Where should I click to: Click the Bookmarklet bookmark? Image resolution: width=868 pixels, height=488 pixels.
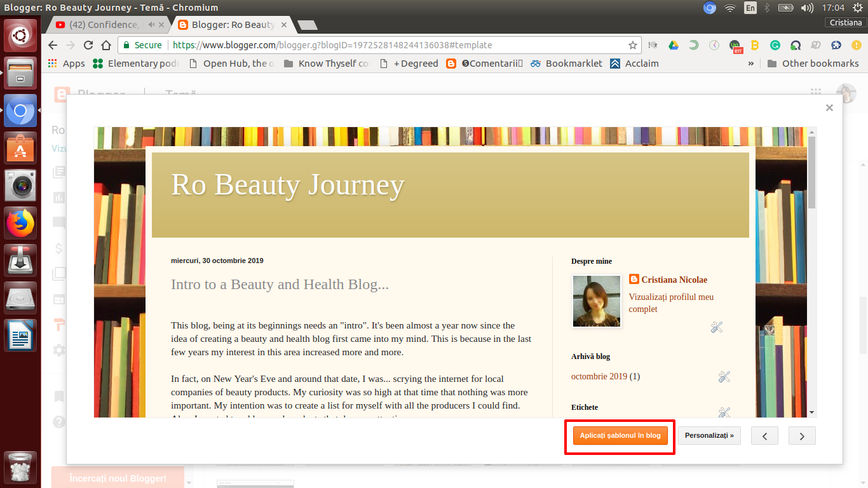click(x=566, y=64)
